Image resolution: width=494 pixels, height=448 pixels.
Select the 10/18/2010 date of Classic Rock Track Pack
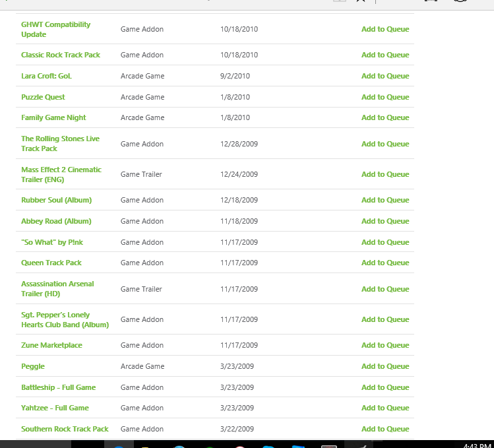(x=239, y=55)
